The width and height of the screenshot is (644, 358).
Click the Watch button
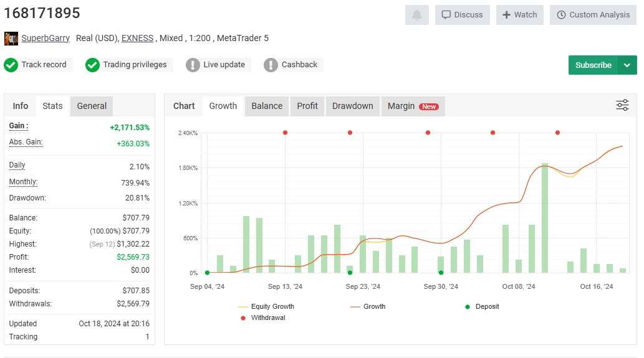click(519, 15)
